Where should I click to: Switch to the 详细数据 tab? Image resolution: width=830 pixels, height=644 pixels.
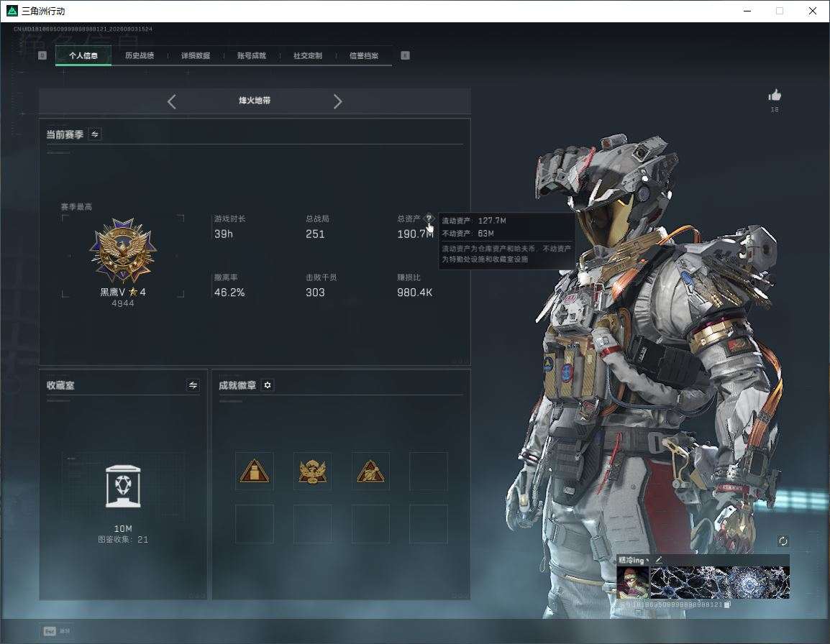click(x=196, y=55)
